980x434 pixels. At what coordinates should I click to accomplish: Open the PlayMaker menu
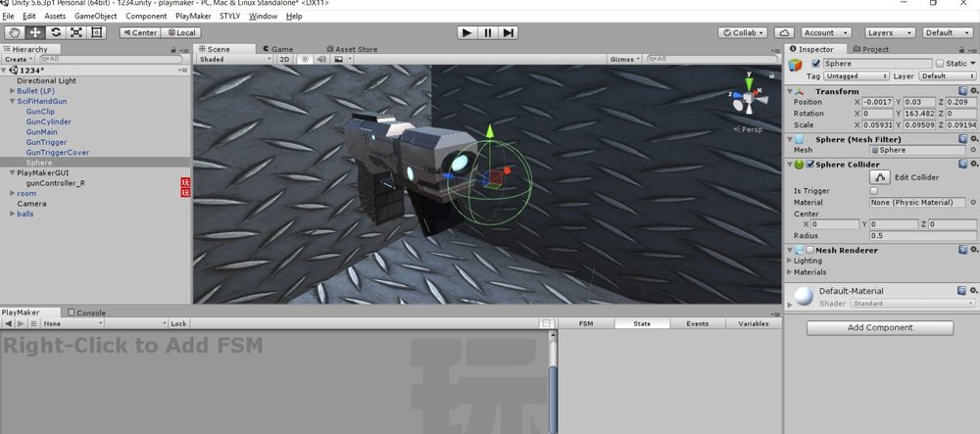(193, 17)
